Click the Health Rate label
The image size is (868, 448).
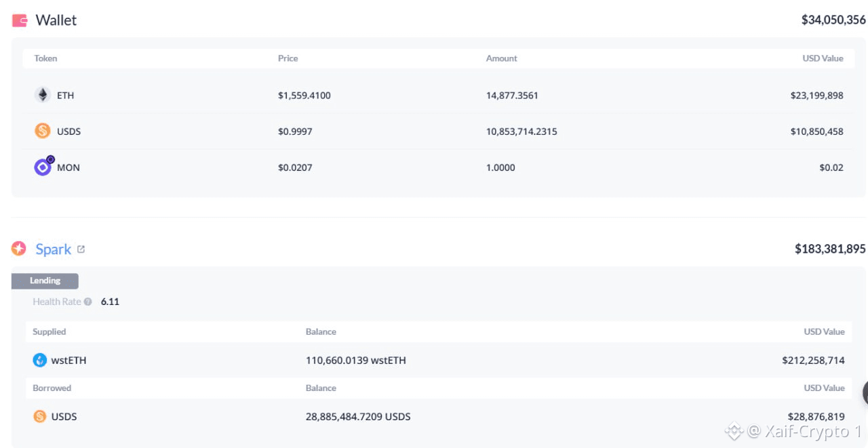(x=57, y=302)
